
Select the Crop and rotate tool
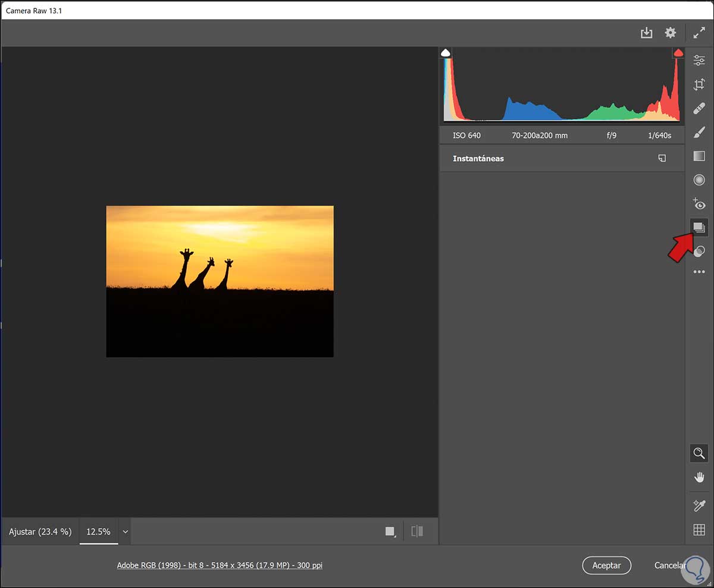point(699,84)
